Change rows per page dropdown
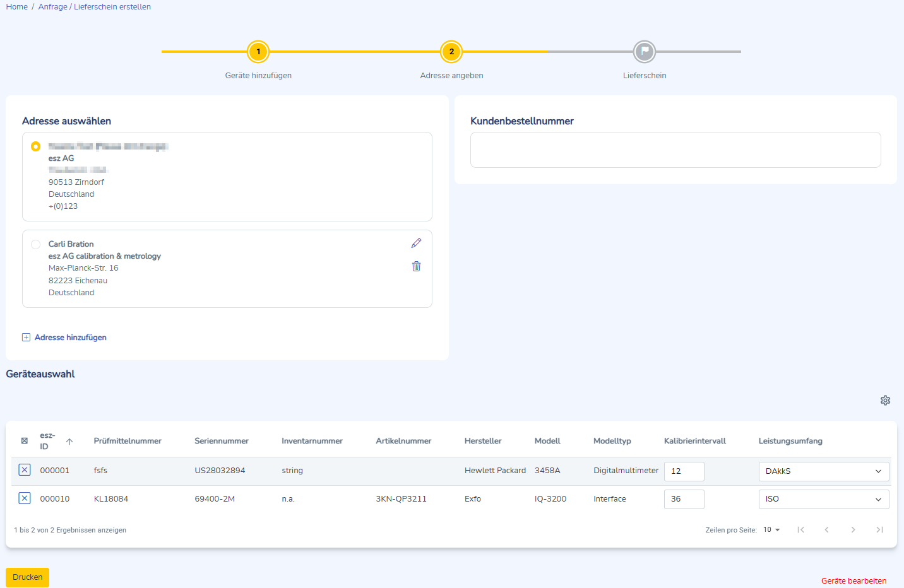Screen dimensions: 904x588 coord(771,530)
